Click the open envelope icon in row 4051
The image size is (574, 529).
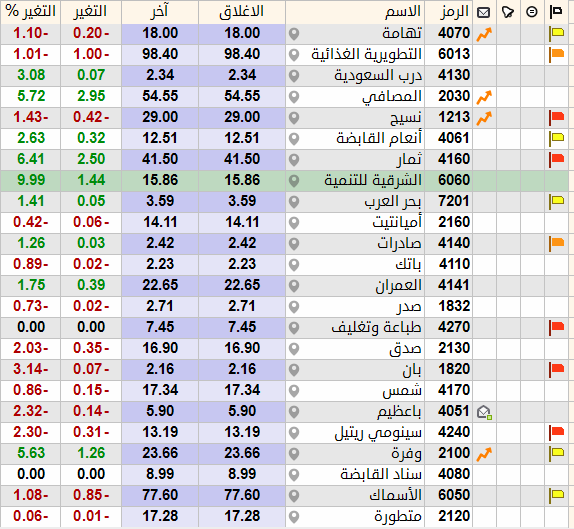point(484,413)
